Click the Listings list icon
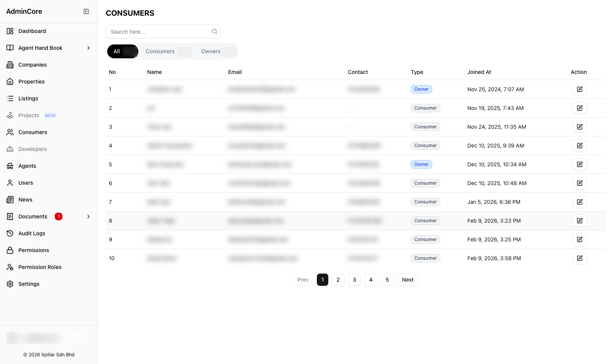This screenshot has height=364, width=613. pos(10,98)
